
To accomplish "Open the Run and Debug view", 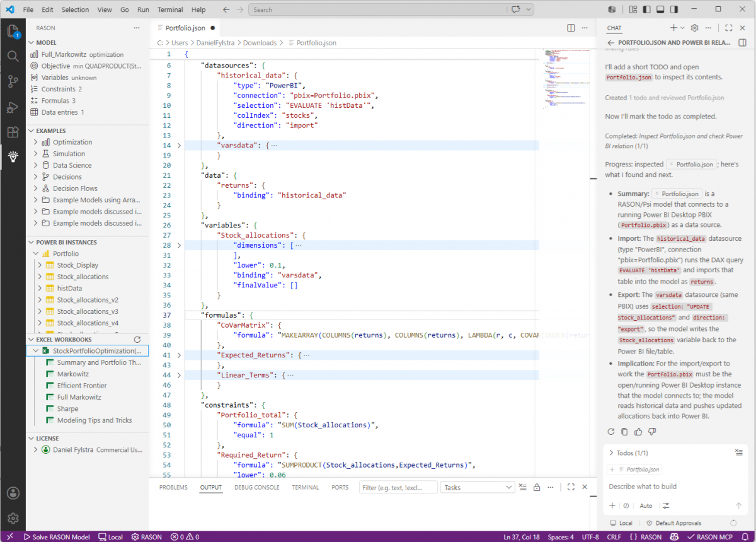I will [13, 107].
